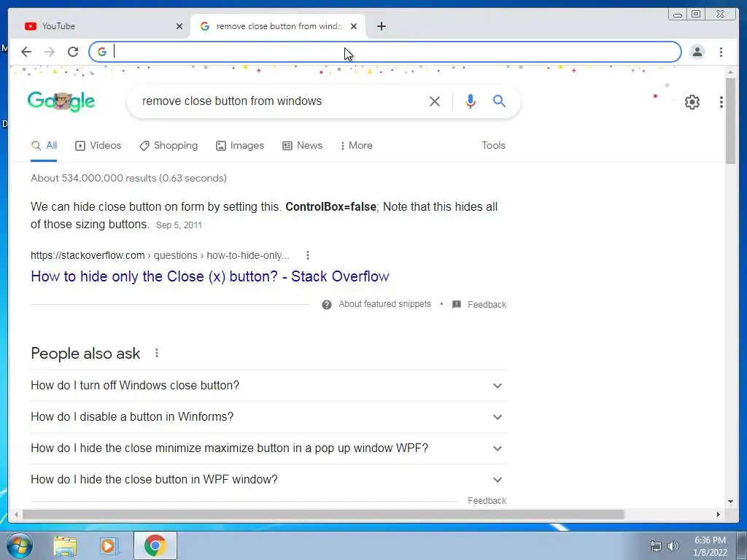Open options dots beside stackoverflow URL
This screenshot has width=747, height=560.
click(308, 255)
